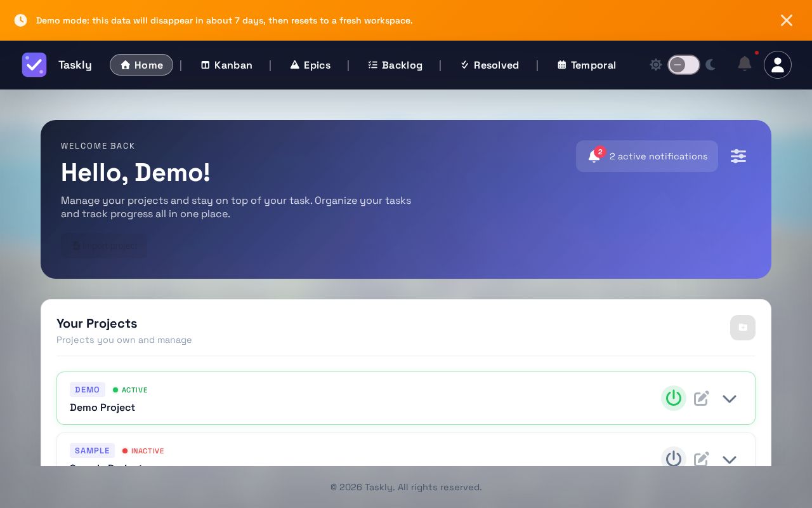
Task: Create a new project with folder-plus icon
Action: [743, 328]
